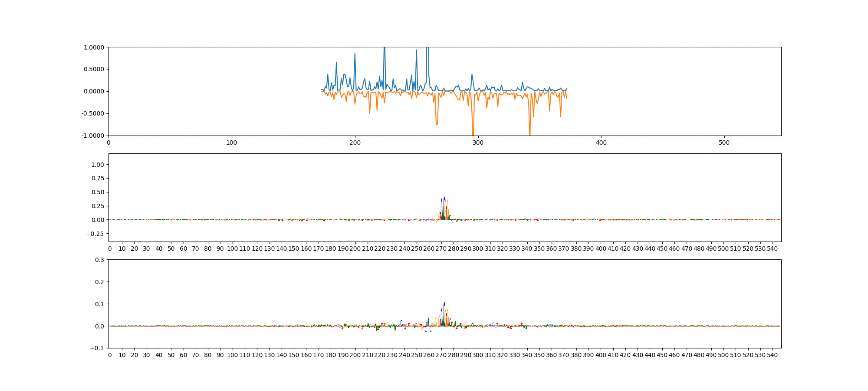Click the orange trough reaching -1 near x=342
This screenshot has width=868, height=391.
click(529, 134)
